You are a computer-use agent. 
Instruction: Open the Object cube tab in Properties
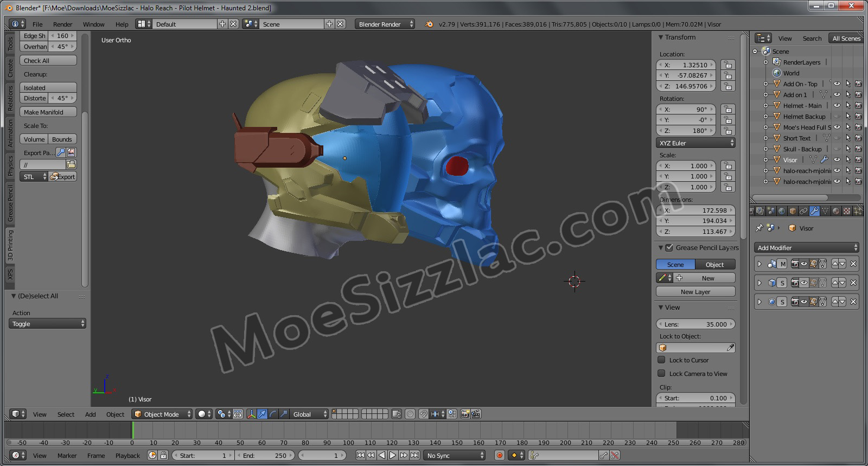point(793,211)
